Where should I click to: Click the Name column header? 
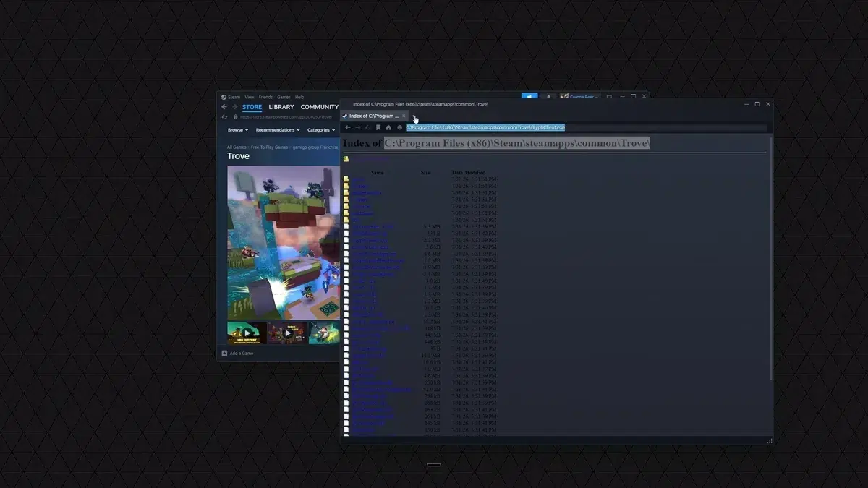point(377,172)
